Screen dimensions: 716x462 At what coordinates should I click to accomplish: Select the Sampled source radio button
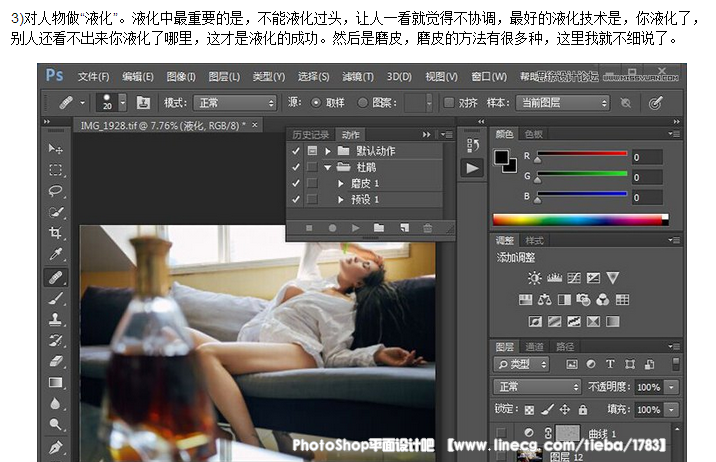tap(316, 103)
